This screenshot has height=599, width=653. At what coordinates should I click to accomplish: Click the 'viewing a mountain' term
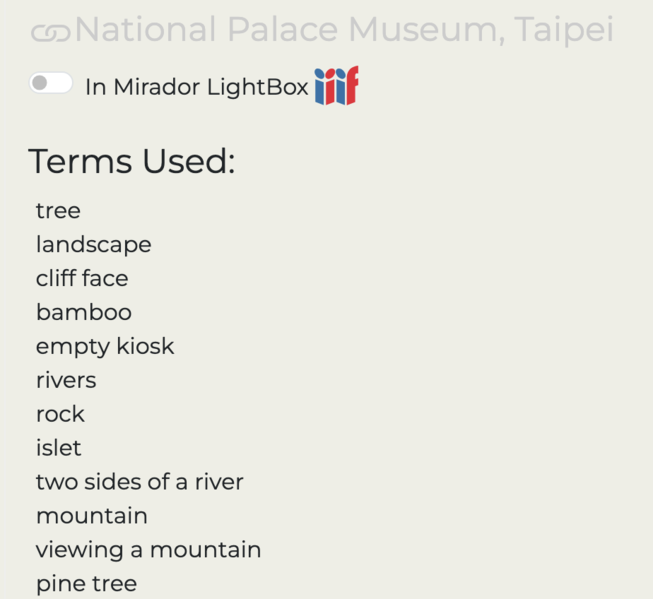[148, 550]
